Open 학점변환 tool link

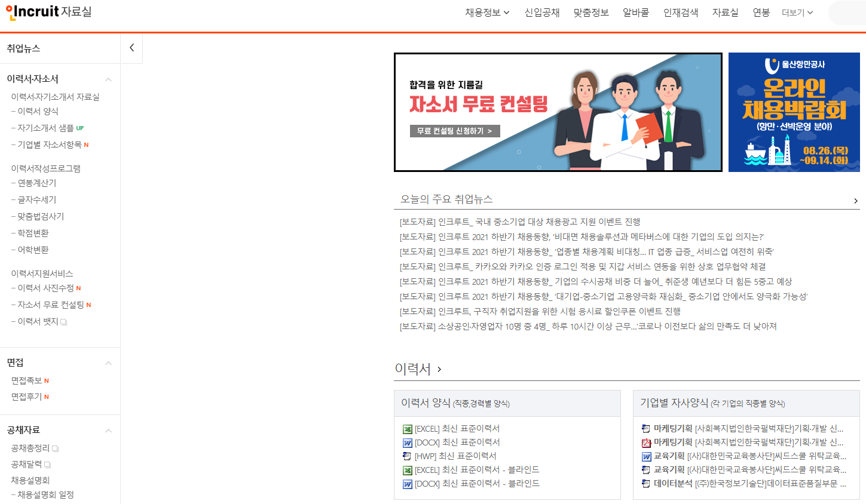tap(33, 233)
